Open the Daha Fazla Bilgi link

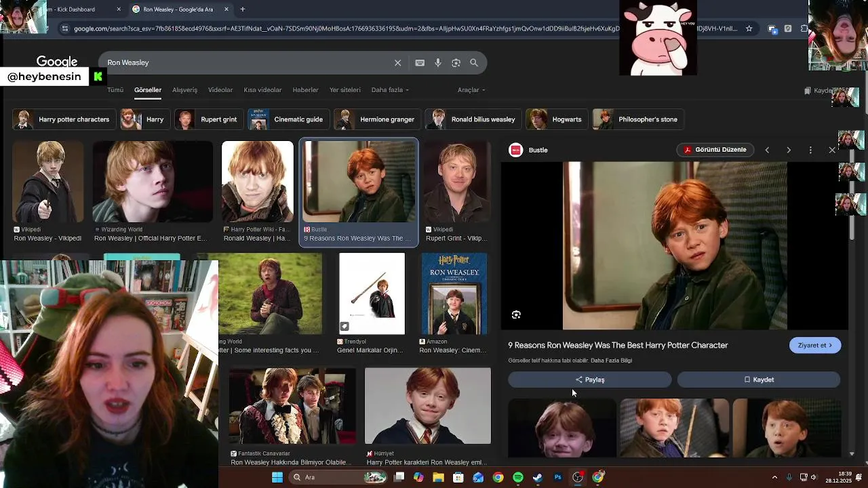click(x=611, y=361)
